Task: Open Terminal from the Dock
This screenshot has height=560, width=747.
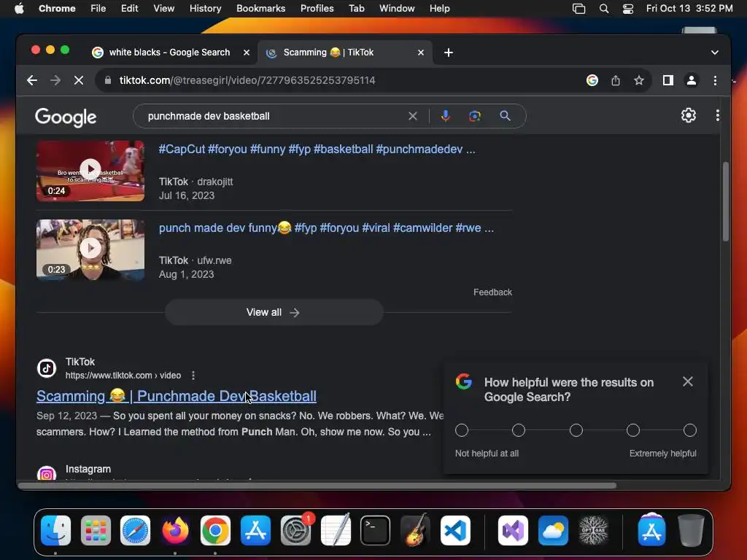Action: [375, 531]
